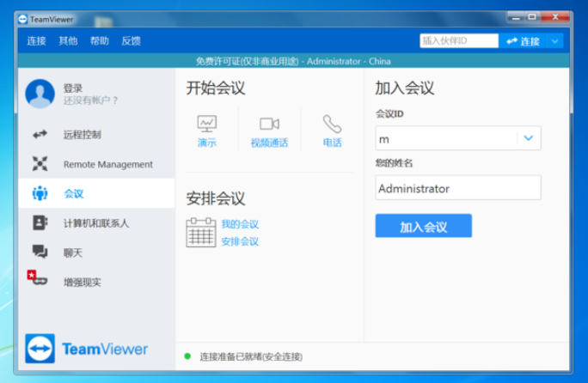
Task: Click the 连接 button at top right
Action: tap(523, 41)
